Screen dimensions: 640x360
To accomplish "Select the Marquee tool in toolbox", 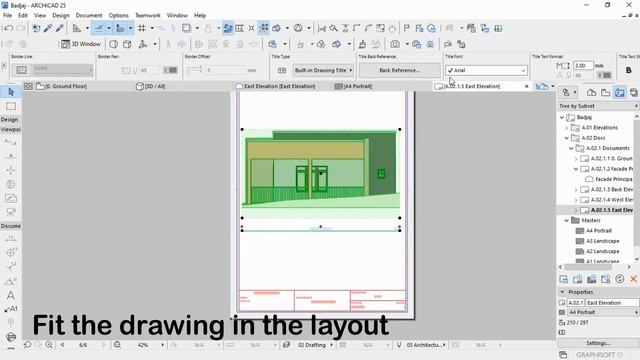I will click(11, 106).
